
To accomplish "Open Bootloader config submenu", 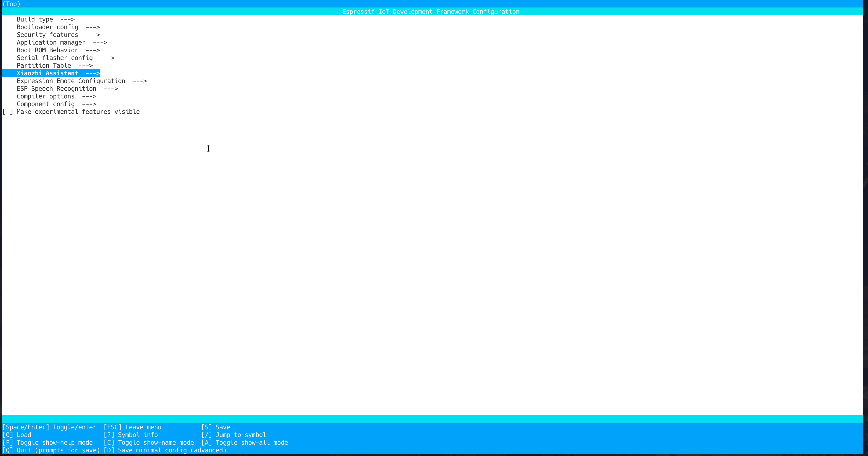I will [x=58, y=27].
